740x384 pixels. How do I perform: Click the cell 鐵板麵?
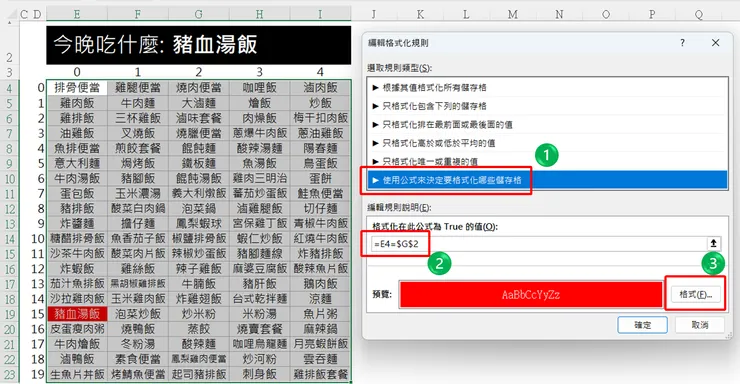click(x=199, y=163)
